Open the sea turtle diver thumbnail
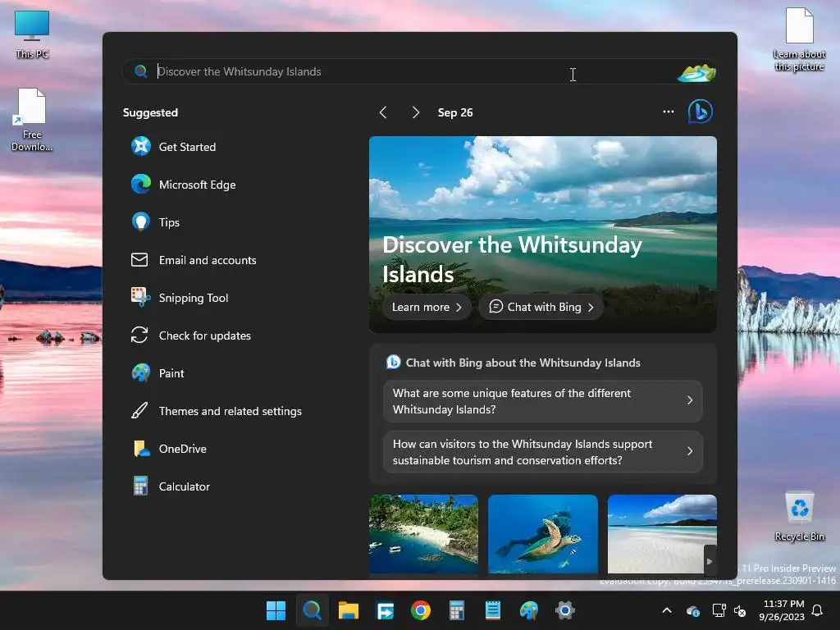 pos(543,534)
